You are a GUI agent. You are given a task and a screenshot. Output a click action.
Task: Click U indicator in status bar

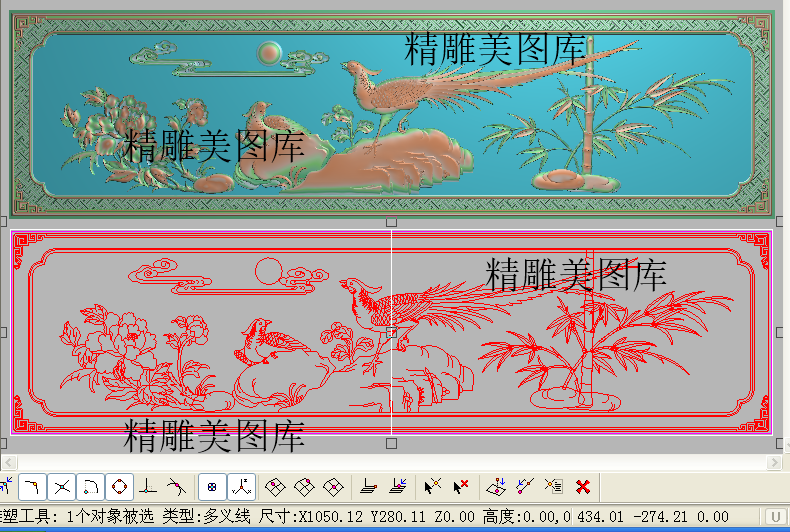(x=775, y=516)
